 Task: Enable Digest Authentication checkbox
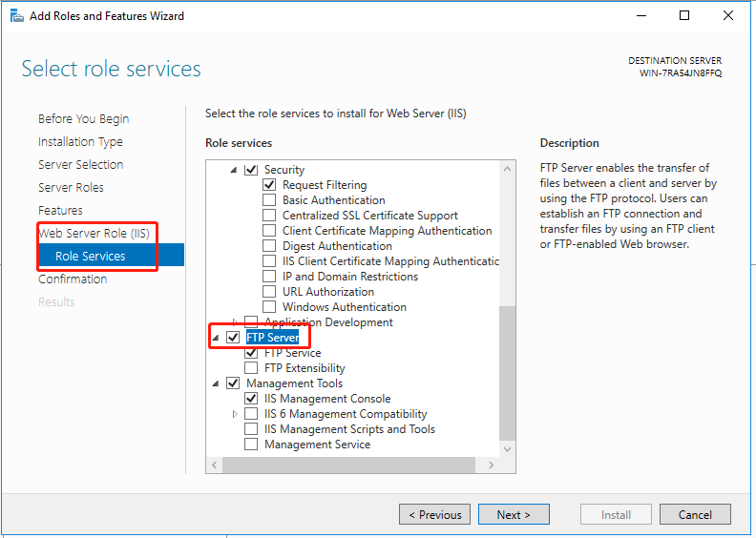269,246
